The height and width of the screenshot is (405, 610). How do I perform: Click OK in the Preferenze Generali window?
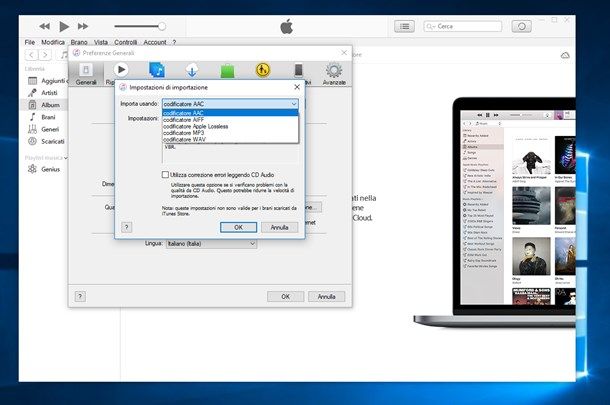(286, 296)
